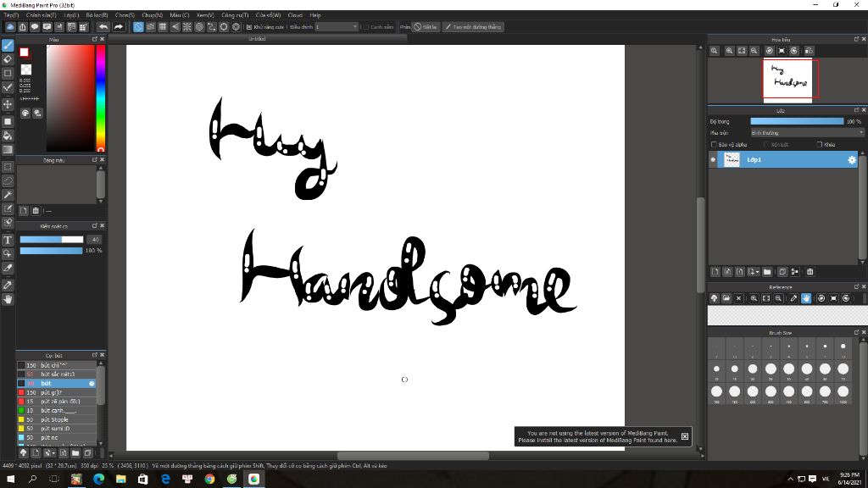868x488 pixels.
Task: Undock the Lớp layers panel
Action: coord(856,110)
